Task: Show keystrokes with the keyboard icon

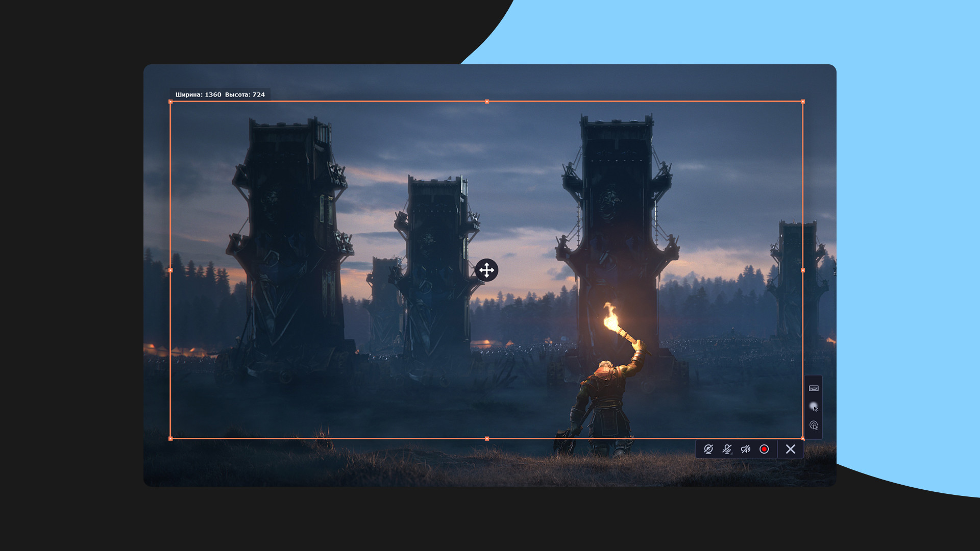Action: pos(814,388)
